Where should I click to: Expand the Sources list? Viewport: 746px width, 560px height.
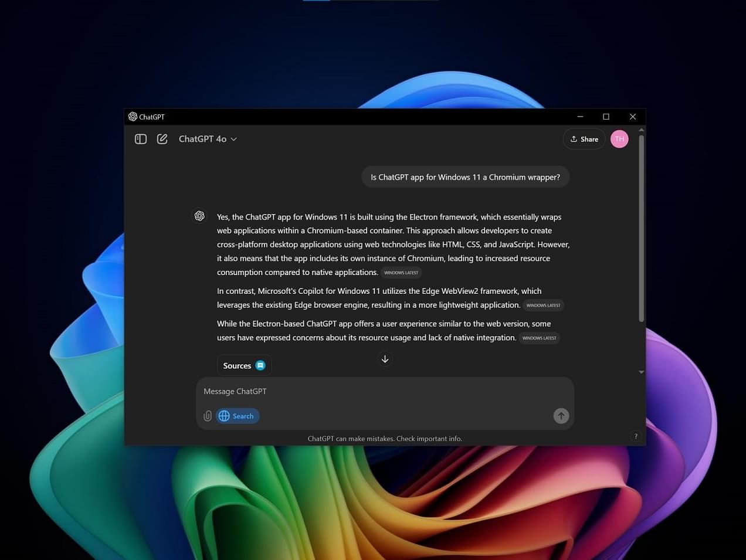(x=244, y=365)
